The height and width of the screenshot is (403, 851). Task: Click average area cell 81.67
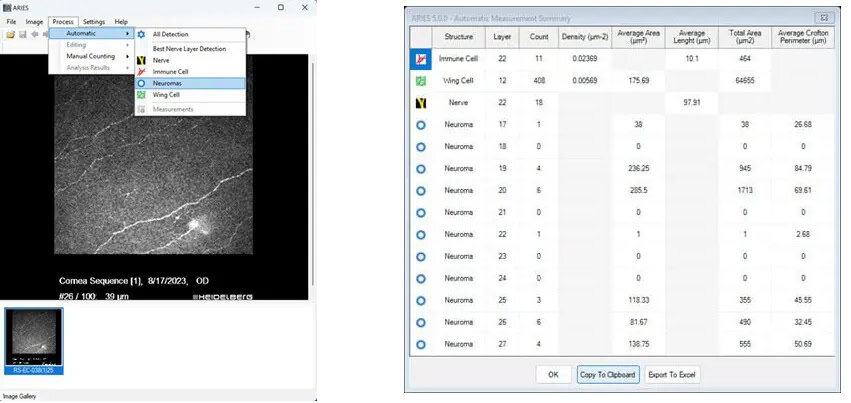click(x=638, y=322)
